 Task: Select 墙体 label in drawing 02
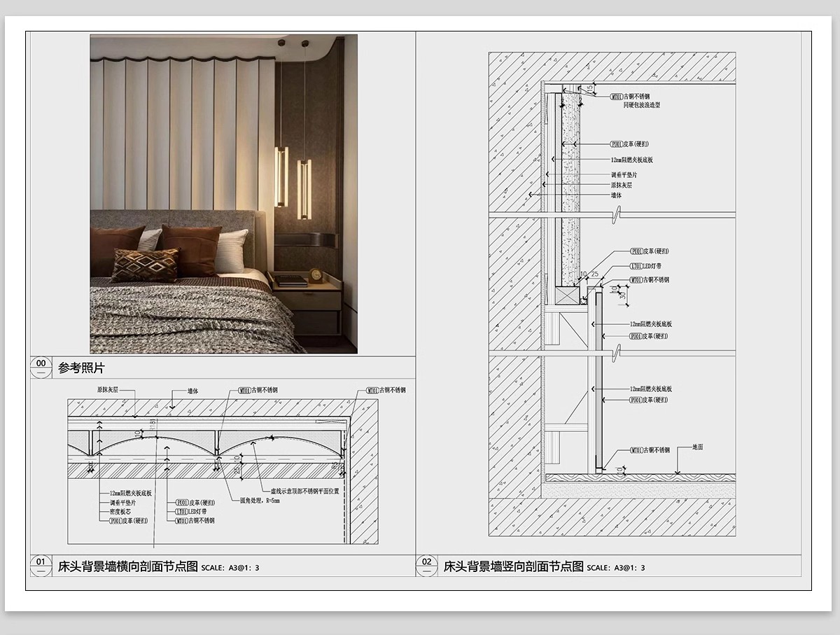pyautogui.click(x=616, y=195)
